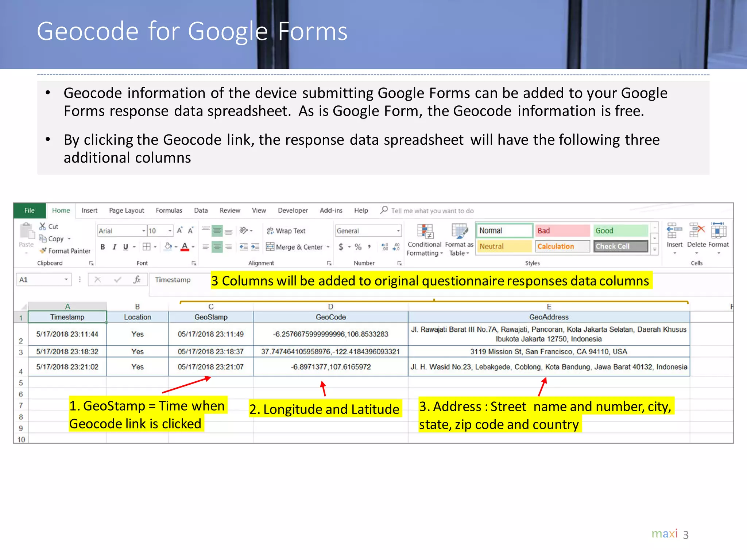Click the Cut scissors icon
Image resolution: width=747 pixels, height=560 pixels.
(43, 226)
